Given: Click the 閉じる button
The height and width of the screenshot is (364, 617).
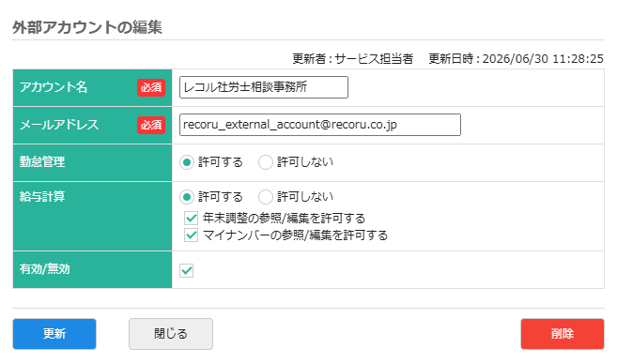Looking at the screenshot, I should pyautogui.click(x=171, y=334).
